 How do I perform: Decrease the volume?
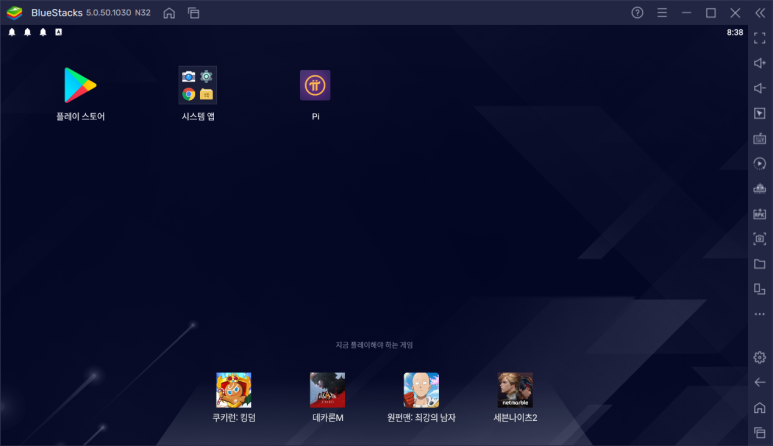[760, 88]
